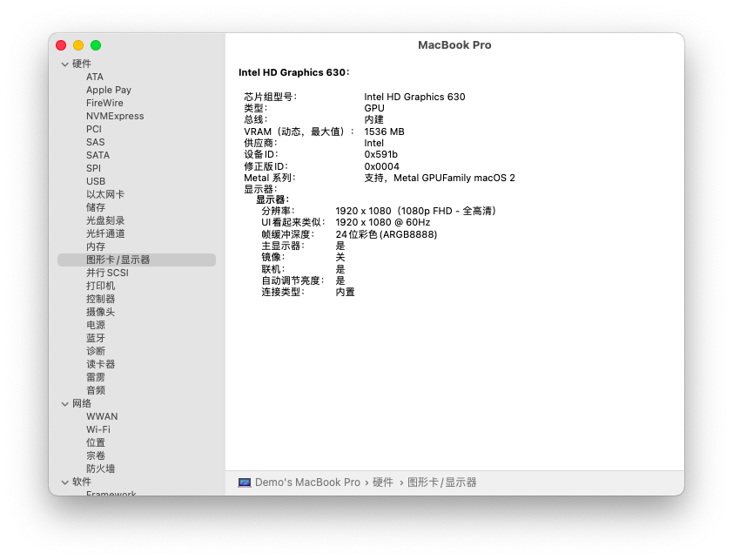Click the 类型 value GPU

coord(374,109)
